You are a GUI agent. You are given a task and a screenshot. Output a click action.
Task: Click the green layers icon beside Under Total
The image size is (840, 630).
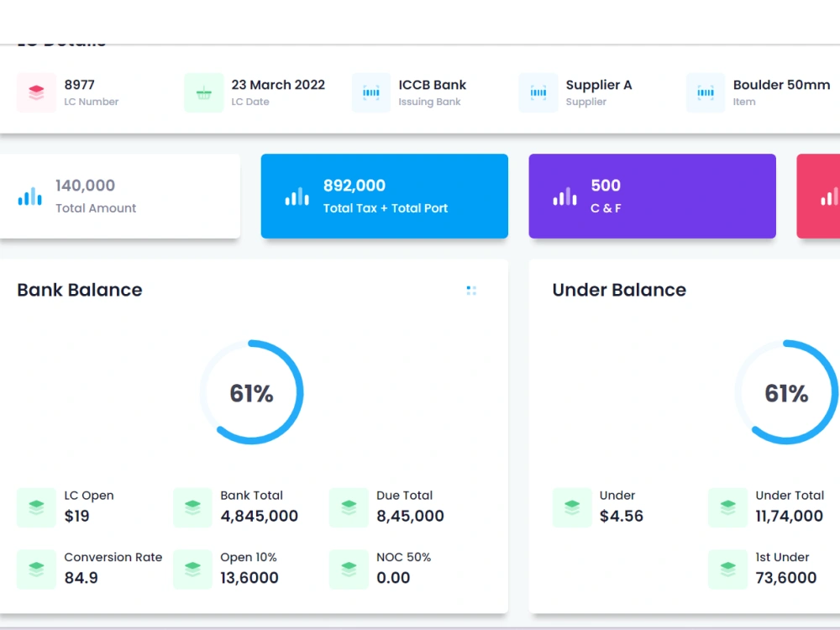tap(727, 507)
